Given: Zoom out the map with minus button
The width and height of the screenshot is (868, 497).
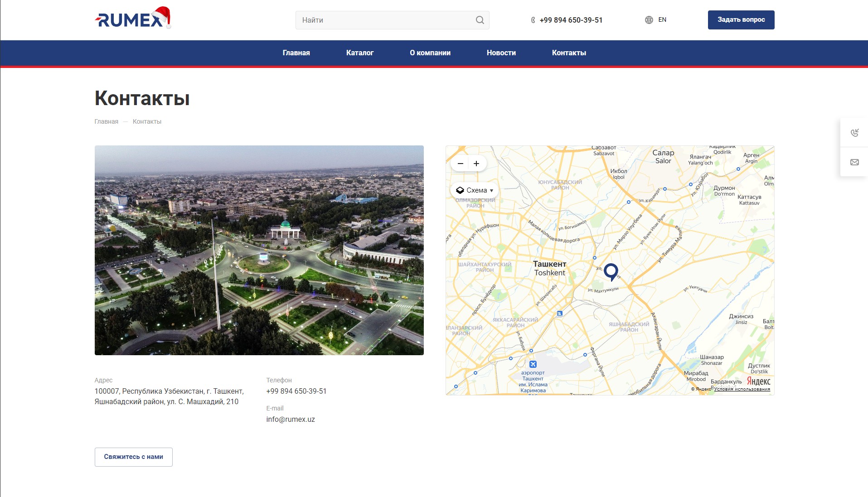Looking at the screenshot, I should [x=461, y=164].
